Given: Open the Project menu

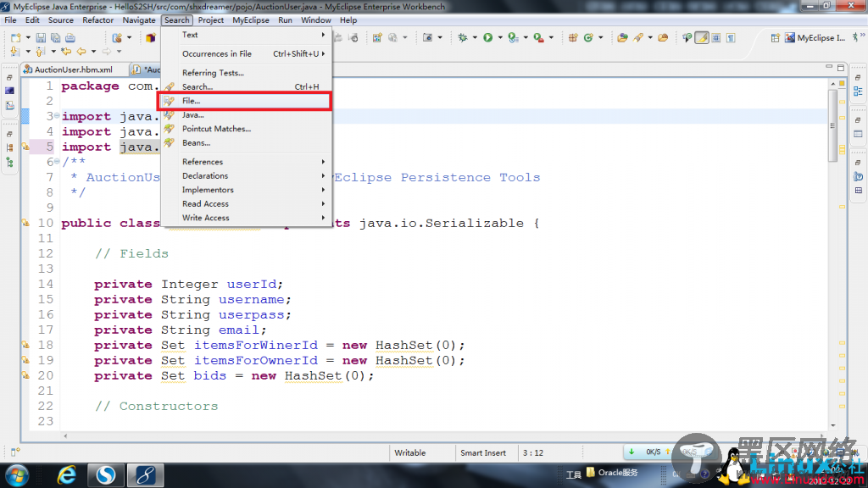Looking at the screenshot, I should click(x=211, y=20).
